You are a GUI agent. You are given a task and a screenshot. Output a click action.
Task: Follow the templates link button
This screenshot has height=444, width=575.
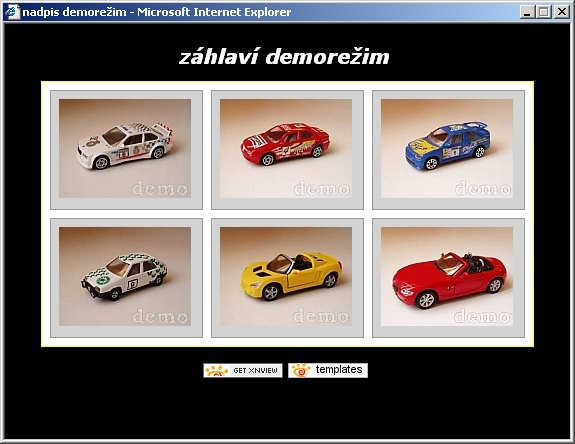point(328,370)
